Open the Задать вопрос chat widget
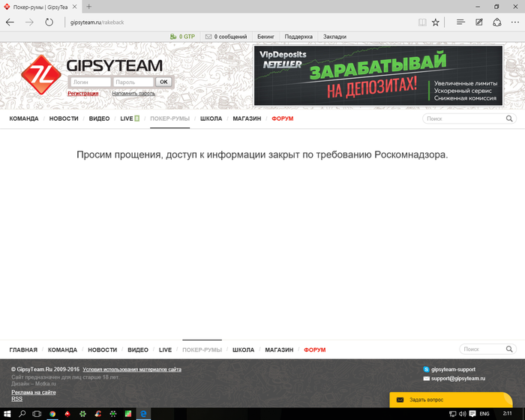The image size is (525, 420). [x=451, y=400]
